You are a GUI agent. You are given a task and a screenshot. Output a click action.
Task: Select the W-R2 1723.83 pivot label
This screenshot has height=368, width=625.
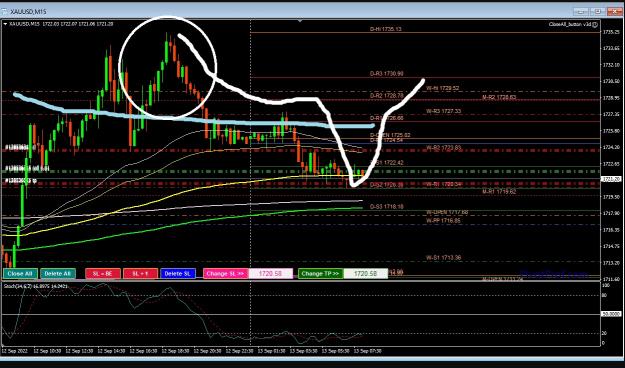coord(443,148)
